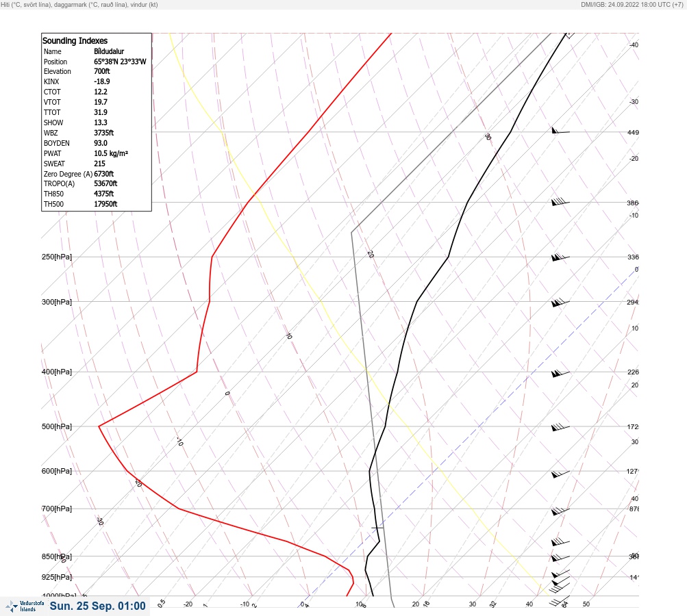Image resolution: width=687 pixels, height=616 pixels.
Task: Click the 'BOYDEN' index label
Action: [57, 143]
